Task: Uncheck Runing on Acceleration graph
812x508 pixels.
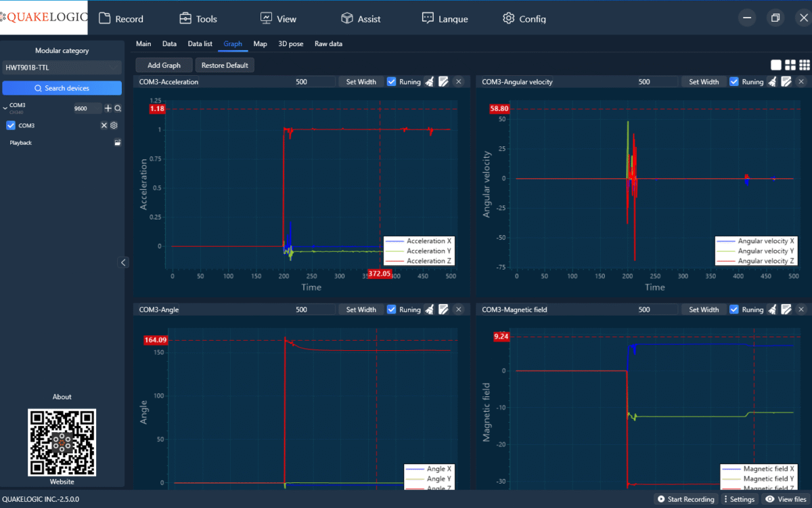Action: 392,82
